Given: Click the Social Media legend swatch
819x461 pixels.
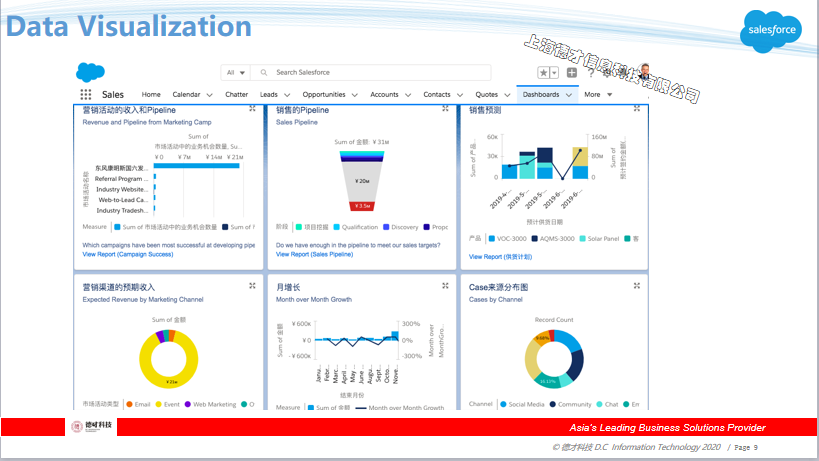Looking at the screenshot, I should [x=503, y=404].
